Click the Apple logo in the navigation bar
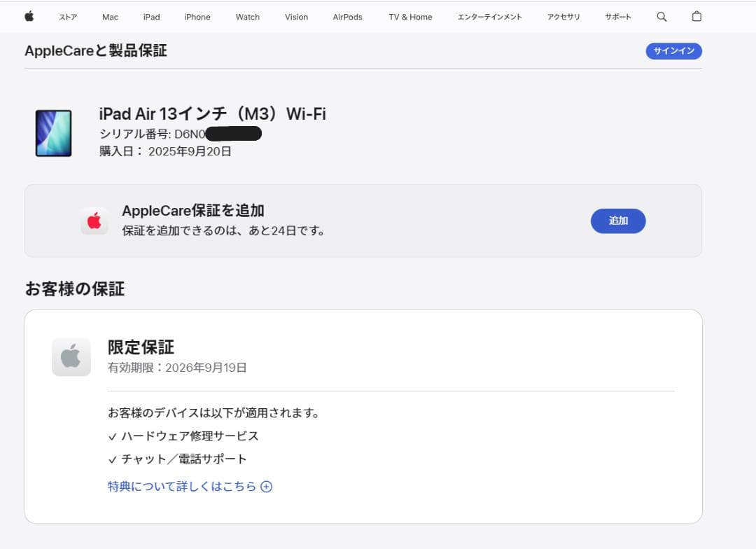Screen dimensions: 756x549 [x=29, y=16]
